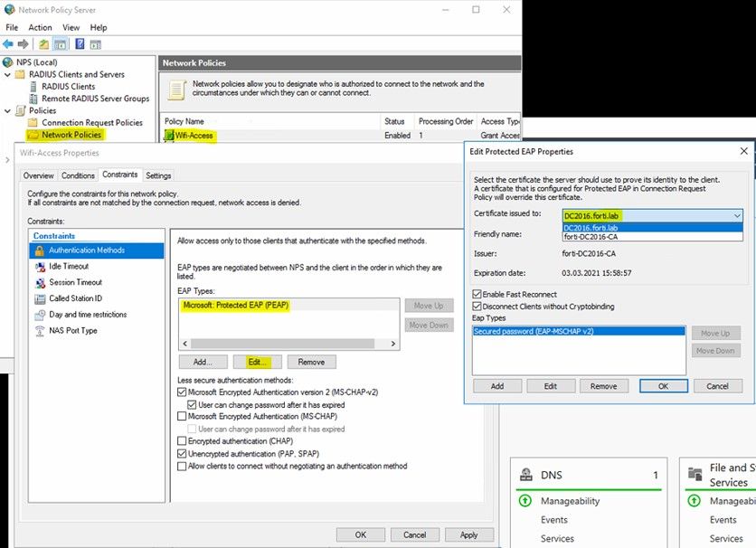Switch to the Conditions tab
The width and height of the screenshot is (756, 548).
click(x=78, y=175)
